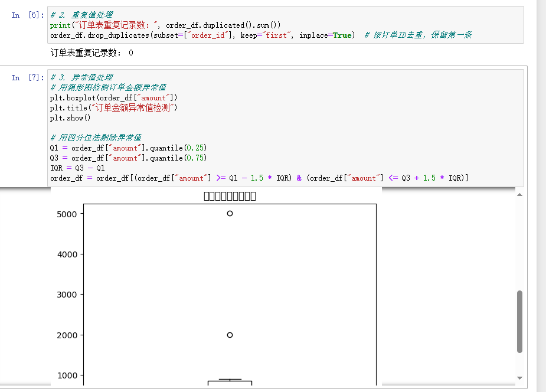
Task: Click the 4000 y-axis tick label
Action: (x=67, y=255)
